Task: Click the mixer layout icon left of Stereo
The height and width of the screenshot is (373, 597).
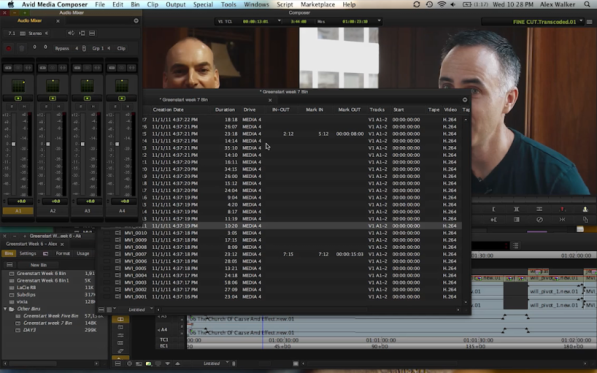Action: click(x=22, y=33)
